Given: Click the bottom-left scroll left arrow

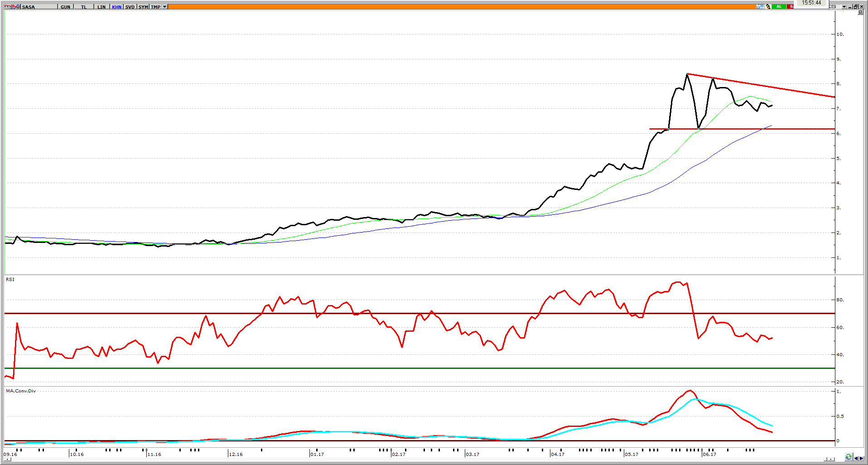Looking at the screenshot, I should [8, 459].
